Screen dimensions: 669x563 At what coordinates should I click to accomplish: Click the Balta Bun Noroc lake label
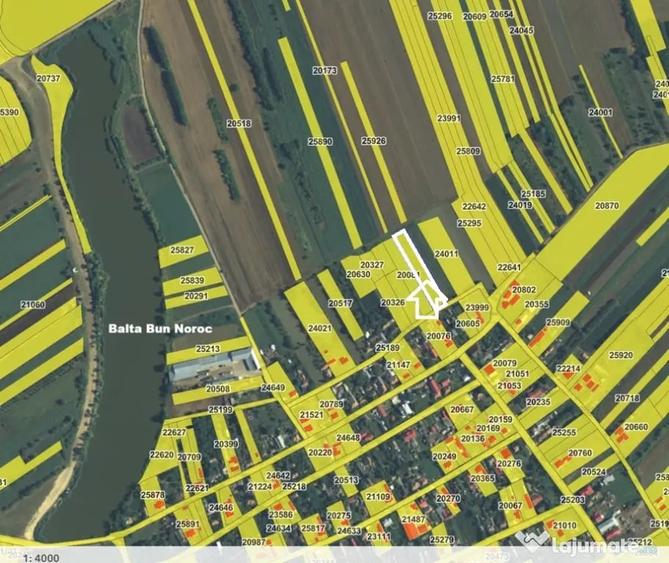160,329
